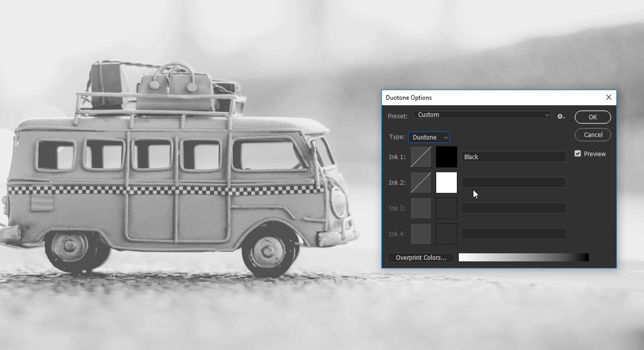Open the Type dropdown set to Duotone
Image resolution: width=644 pixels, height=350 pixels.
[429, 137]
